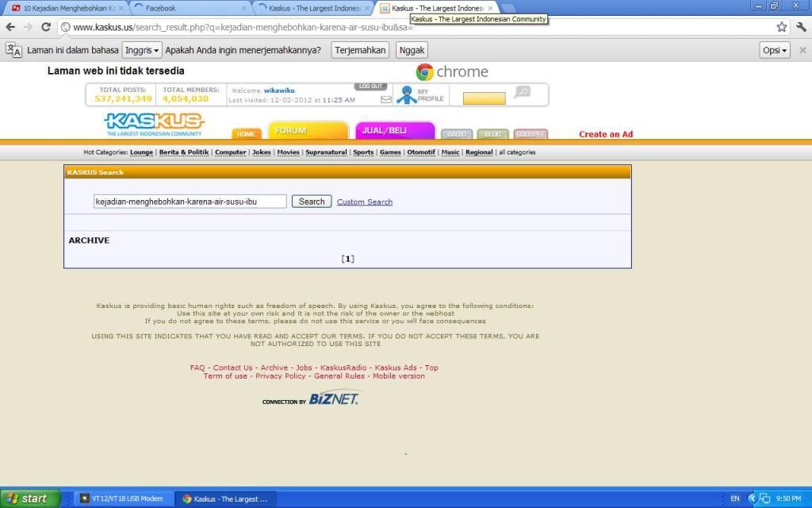Open the GROUPEE navigation tab
This screenshot has height=508, width=812.
click(x=530, y=134)
